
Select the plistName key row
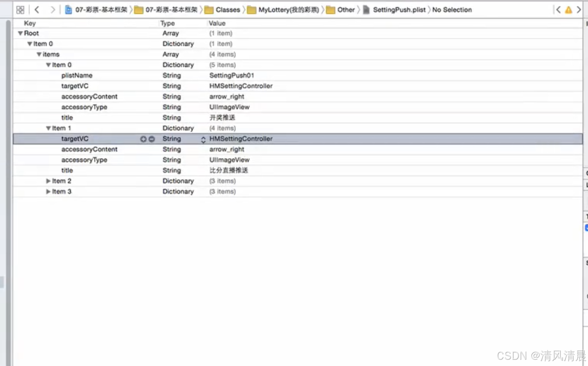77,76
